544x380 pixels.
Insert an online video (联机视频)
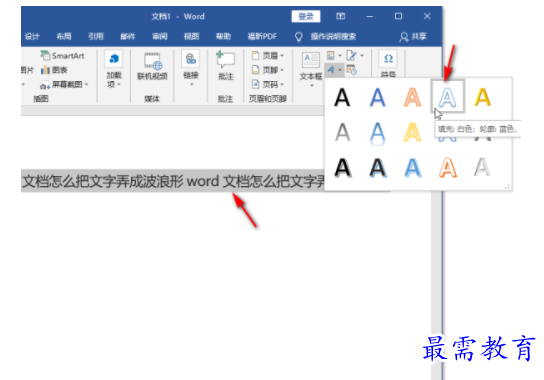(153, 66)
